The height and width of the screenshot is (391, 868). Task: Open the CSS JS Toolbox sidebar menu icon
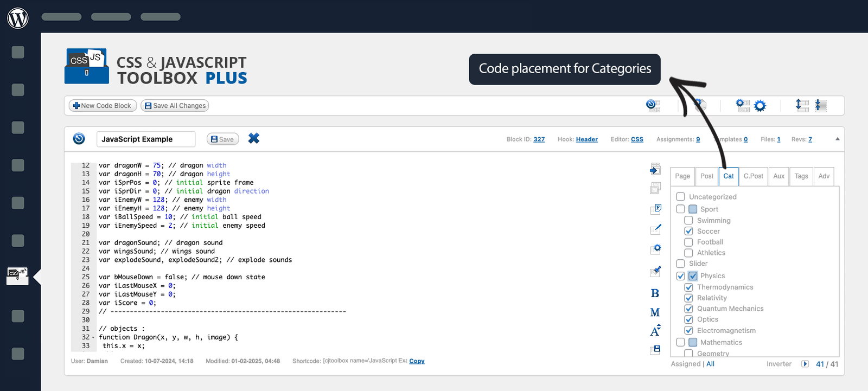pyautogui.click(x=17, y=275)
